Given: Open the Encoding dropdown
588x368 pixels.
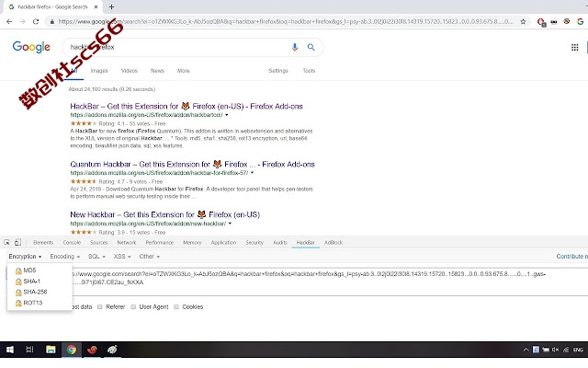Looking at the screenshot, I should pyautogui.click(x=65, y=257).
